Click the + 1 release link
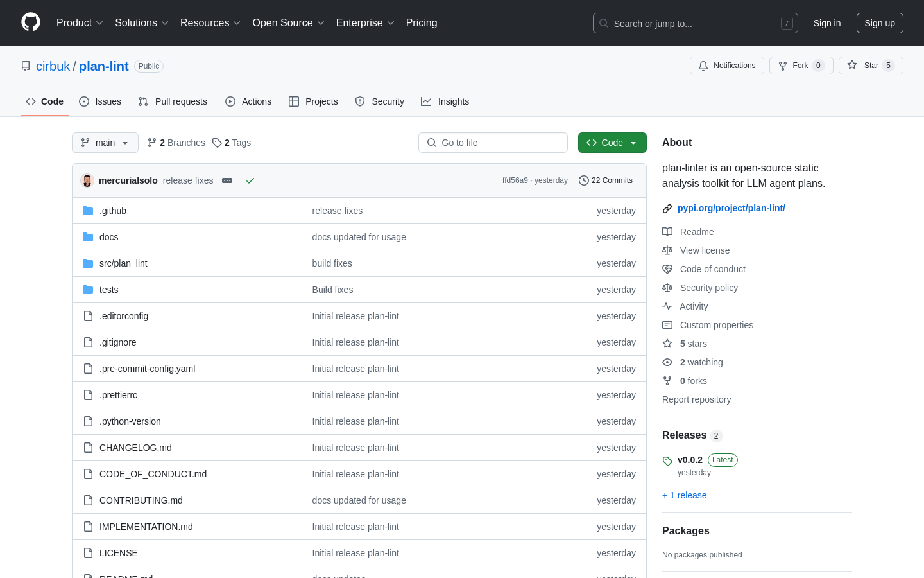The height and width of the screenshot is (578, 924). tap(684, 495)
